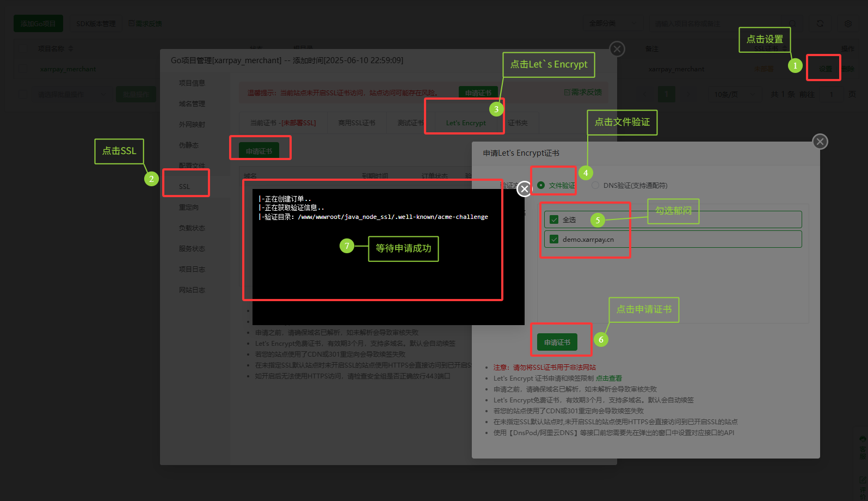The image size is (868, 501).
Task: Select the 文件验证 radio button
Action: [541, 185]
